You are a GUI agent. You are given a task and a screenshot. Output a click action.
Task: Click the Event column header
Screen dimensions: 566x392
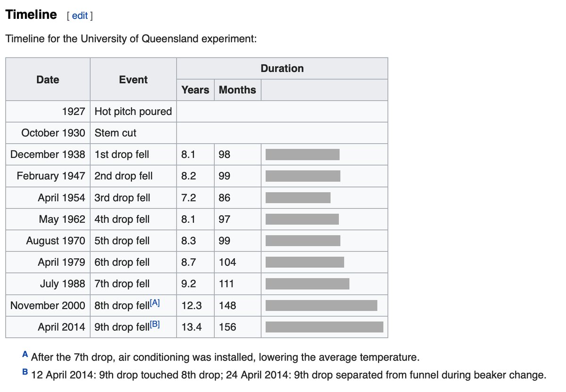coord(133,80)
